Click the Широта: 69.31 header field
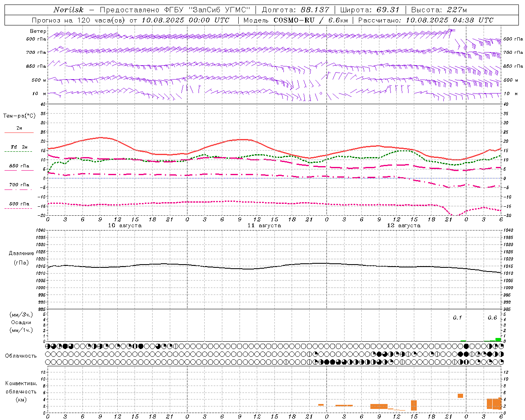This screenshot has width=525, height=420. [x=370, y=10]
